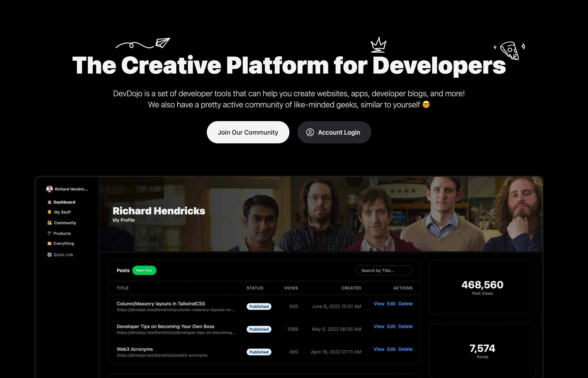Click the user icon in Account Login

(310, 132)
